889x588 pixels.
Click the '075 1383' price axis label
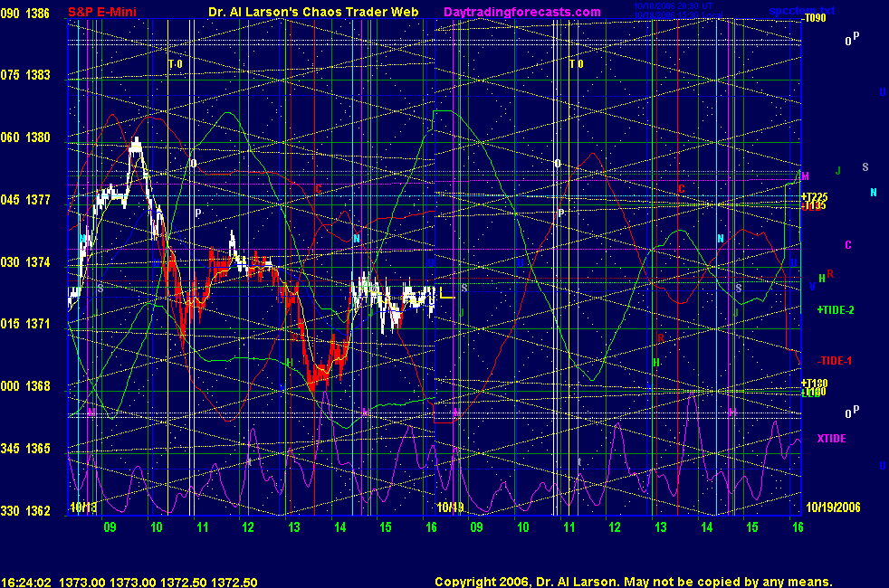[25, 75]
